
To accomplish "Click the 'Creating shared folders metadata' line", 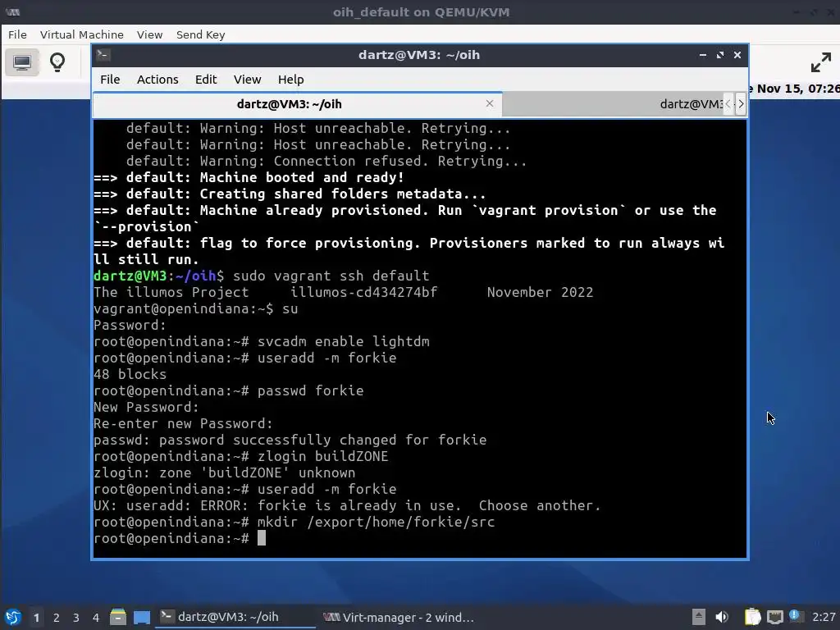I will (290, 194).
